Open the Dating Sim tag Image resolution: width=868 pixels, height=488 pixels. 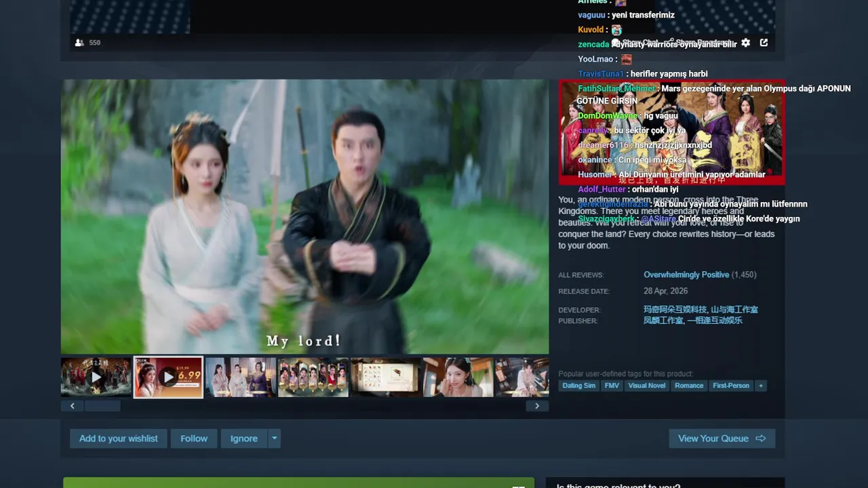[579, 386]
